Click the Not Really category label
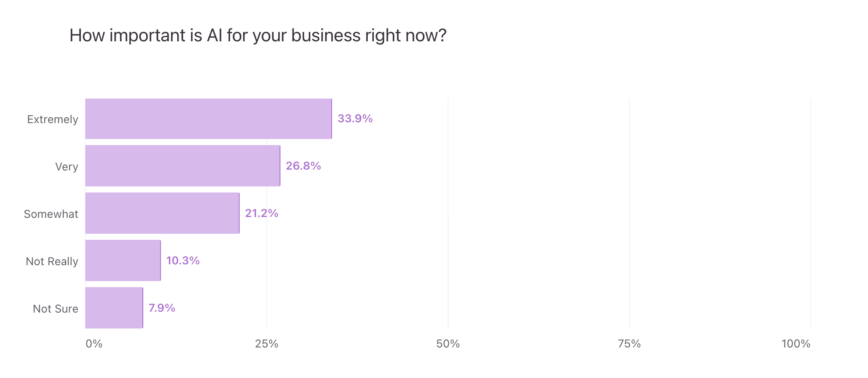The width and height of the screenshot is (868, 378). [x=52, y=261]
